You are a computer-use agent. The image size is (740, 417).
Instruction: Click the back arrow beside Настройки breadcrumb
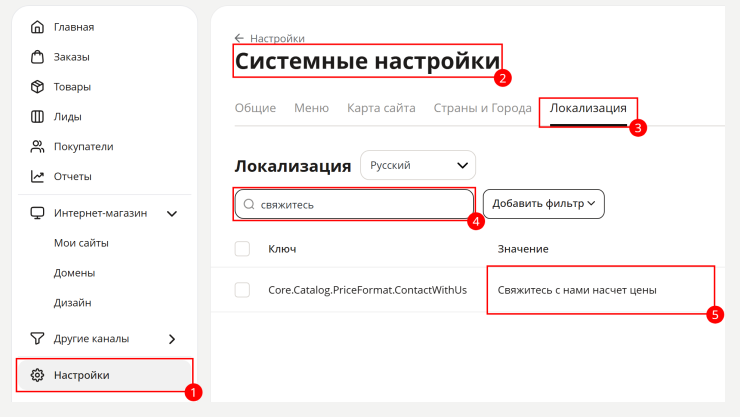[x=239, y=38]
